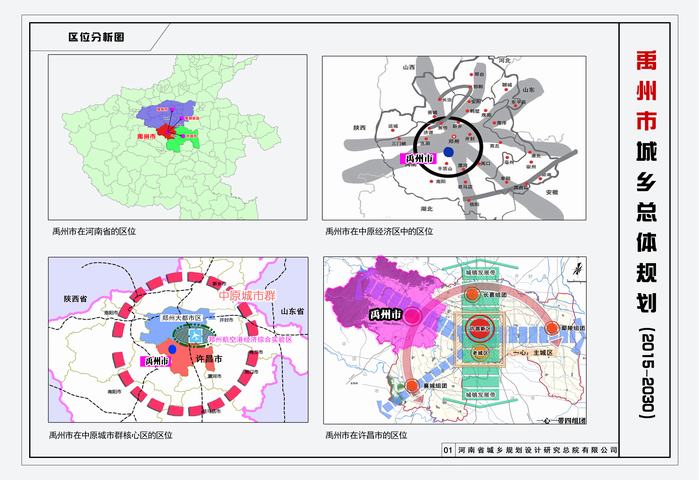Click the 区位分析图 title tab

click(95, 37)
